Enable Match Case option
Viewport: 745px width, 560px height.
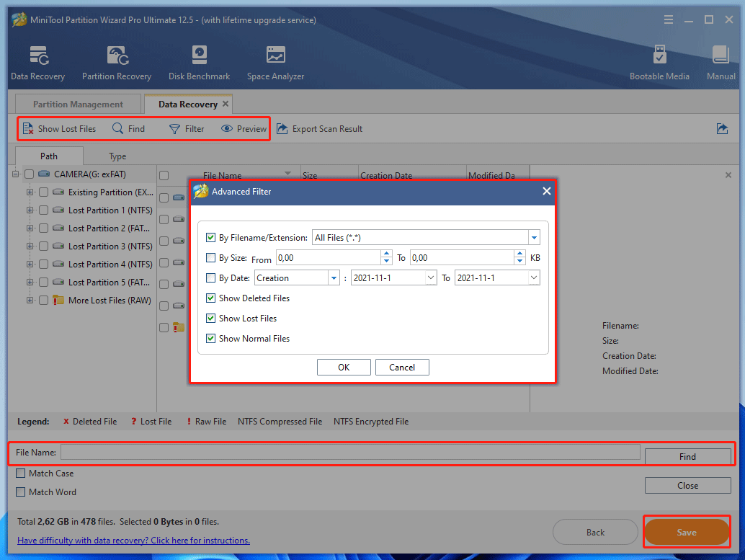click(x=20, y=474)
